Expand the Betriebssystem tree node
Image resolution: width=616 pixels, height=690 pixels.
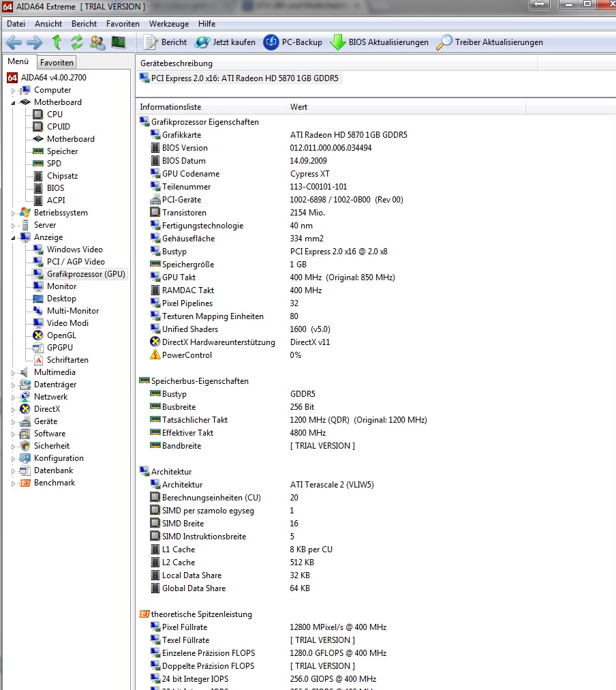[x=13, y=213]
